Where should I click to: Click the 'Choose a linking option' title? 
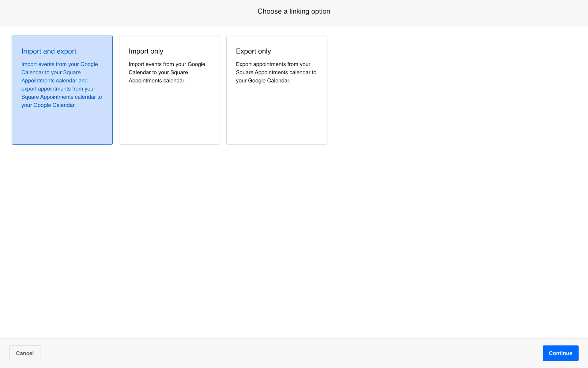[294, 11]
